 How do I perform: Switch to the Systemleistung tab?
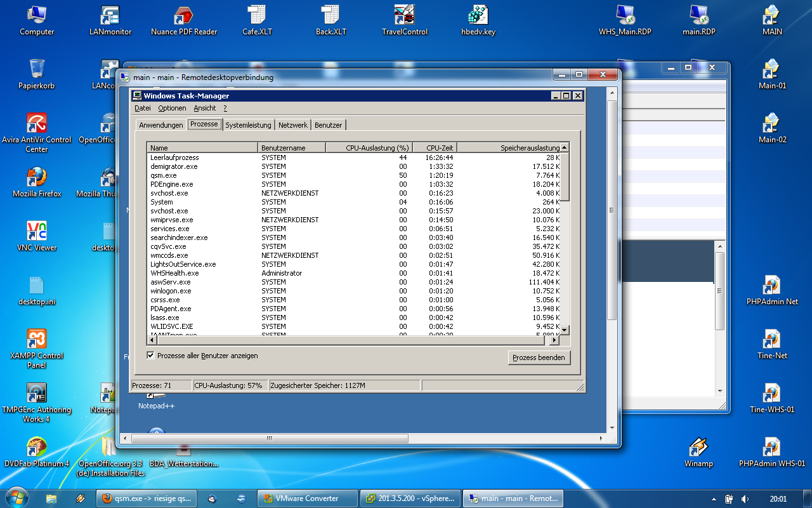pos(249,125)
